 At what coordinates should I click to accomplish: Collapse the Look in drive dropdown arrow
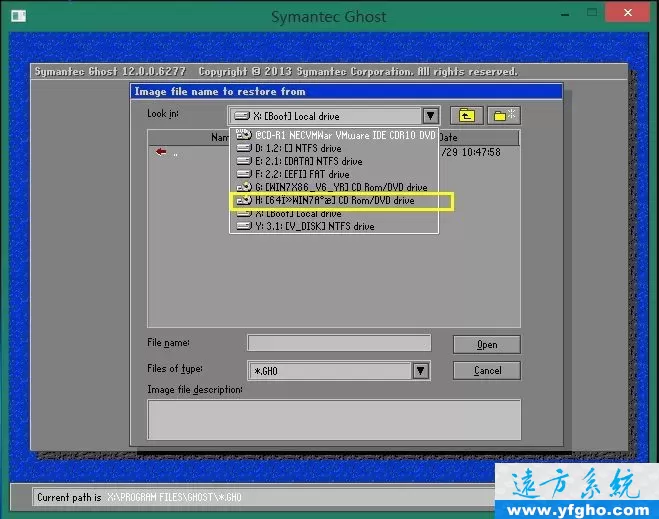(x=430, y=116)
